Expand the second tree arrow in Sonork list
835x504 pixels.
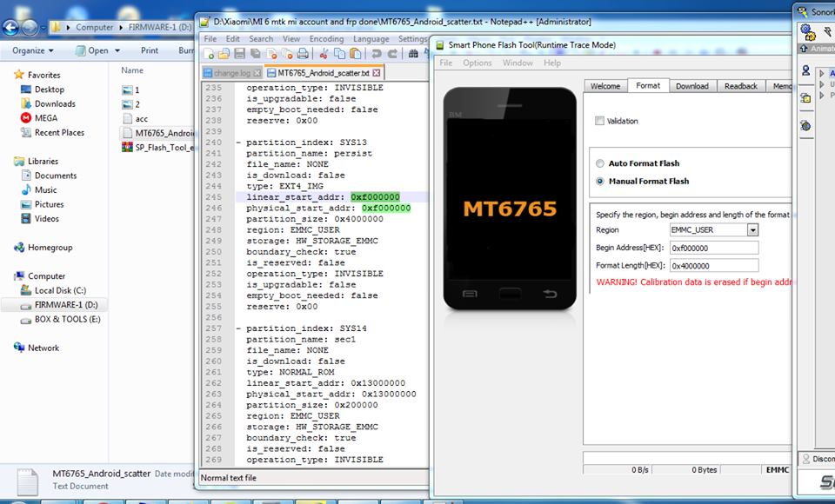coord(822,84)
